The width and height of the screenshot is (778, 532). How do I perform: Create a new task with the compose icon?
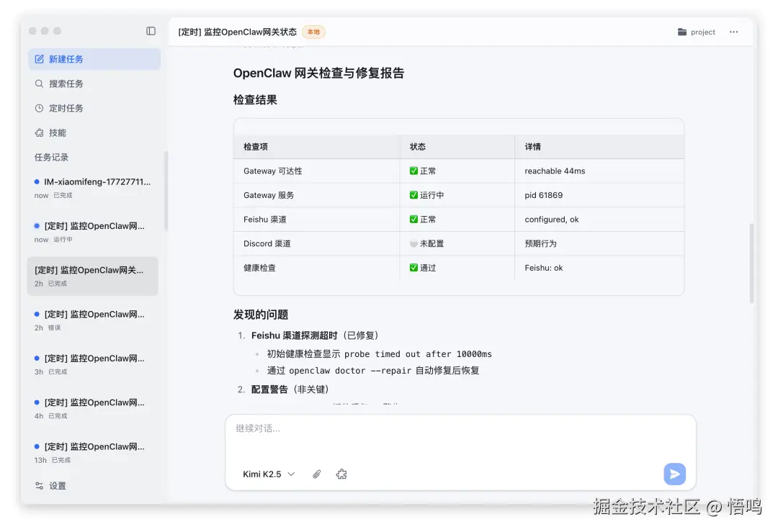(x=39, y=58)
